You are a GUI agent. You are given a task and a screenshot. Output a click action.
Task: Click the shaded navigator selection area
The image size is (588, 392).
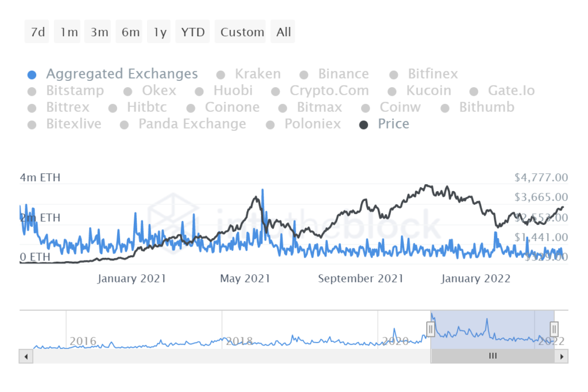[492, 330]
